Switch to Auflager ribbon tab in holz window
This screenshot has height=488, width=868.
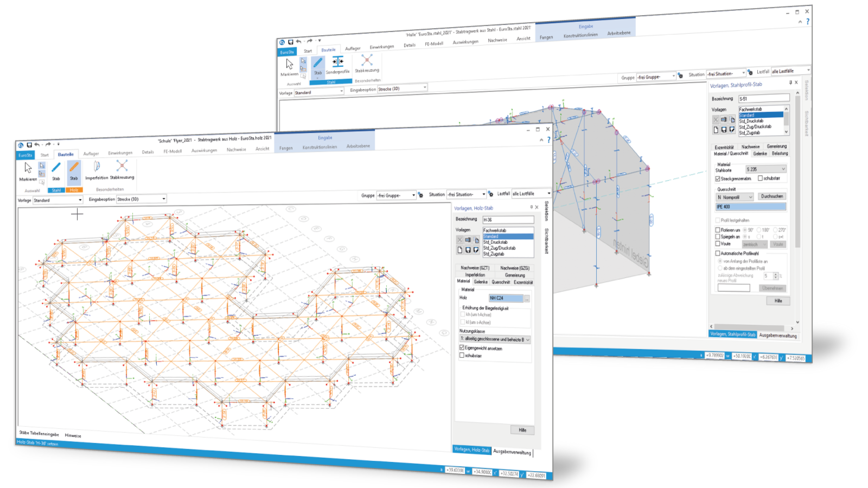(91, 154)
